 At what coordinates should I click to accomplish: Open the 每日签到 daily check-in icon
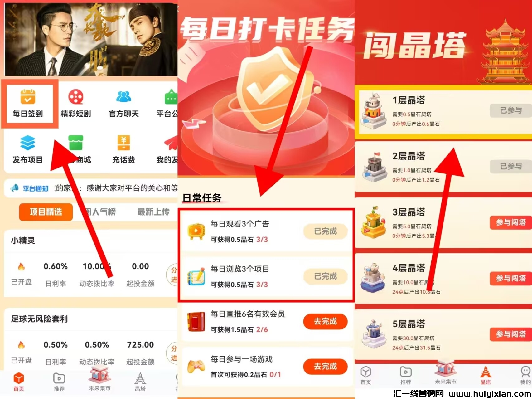pos(28,104)
